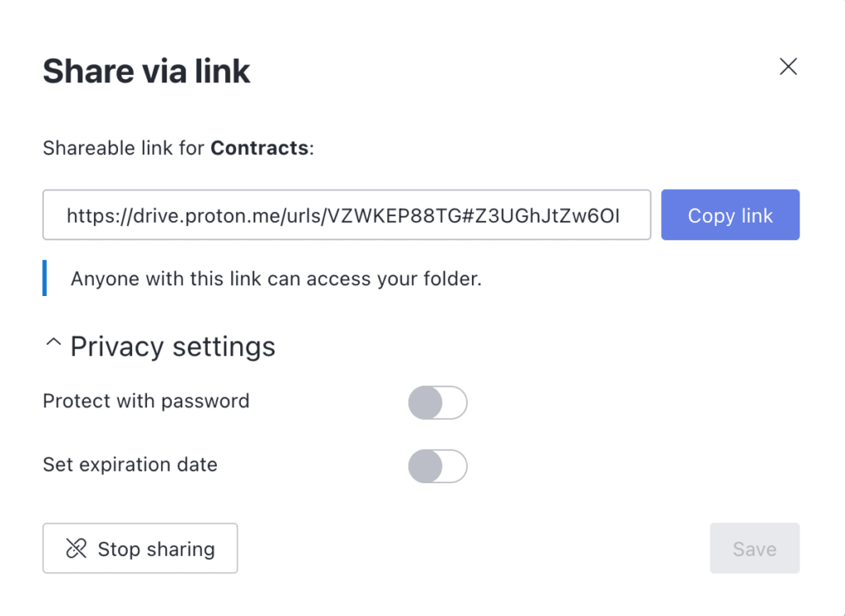Click the 'Anyone with this link' notice

(276, 279)
